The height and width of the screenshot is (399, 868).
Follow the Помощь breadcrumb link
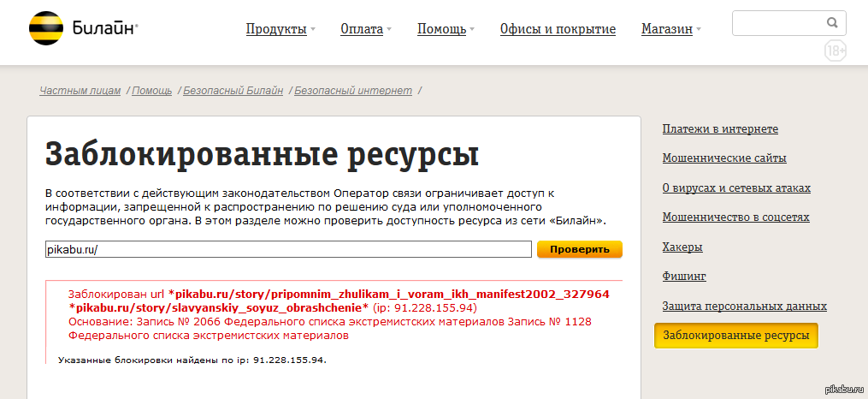[x=152, y=90]
